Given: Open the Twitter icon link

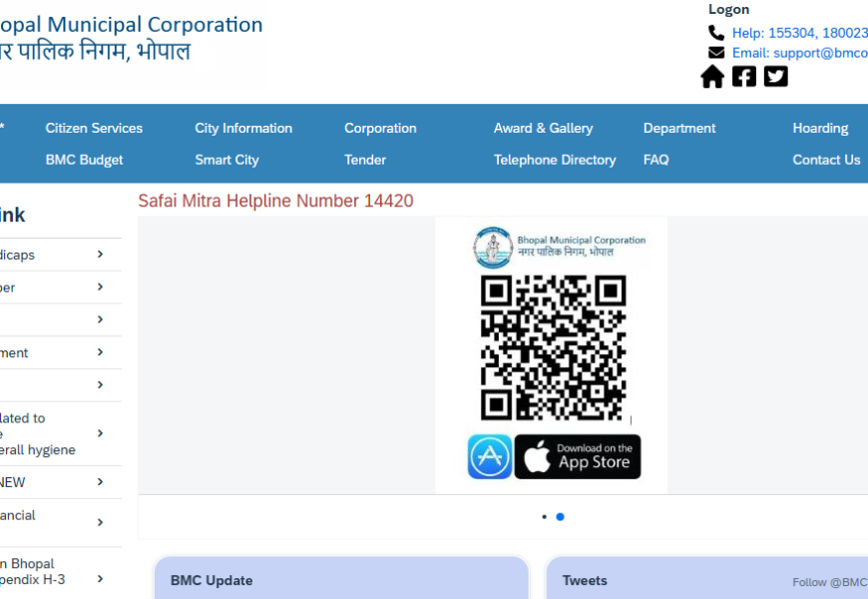Looking at the screenshot, I should click(x=775, y=77).
